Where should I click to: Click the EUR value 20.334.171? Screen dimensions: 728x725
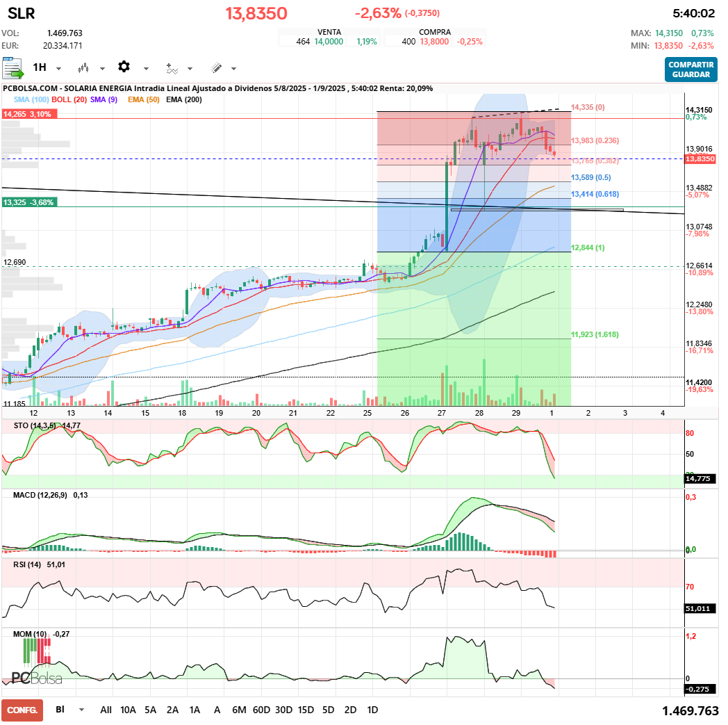pos(63,45)
